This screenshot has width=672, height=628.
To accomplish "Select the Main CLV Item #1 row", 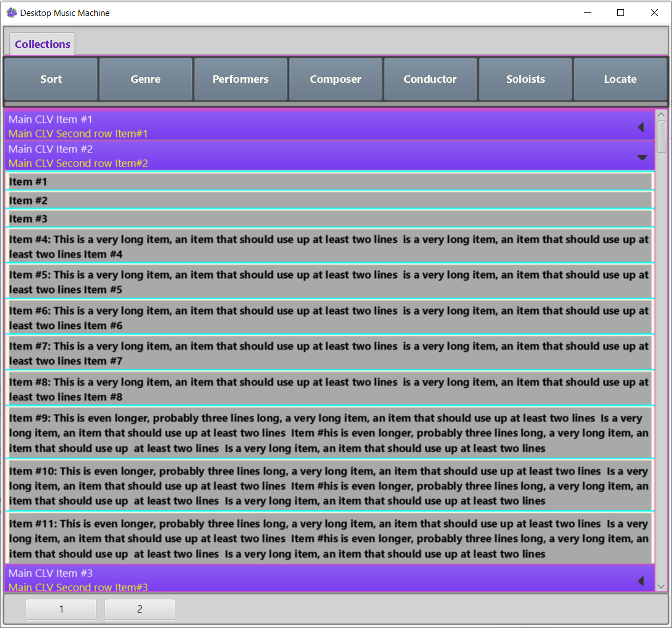I will [x=329, y=126].
